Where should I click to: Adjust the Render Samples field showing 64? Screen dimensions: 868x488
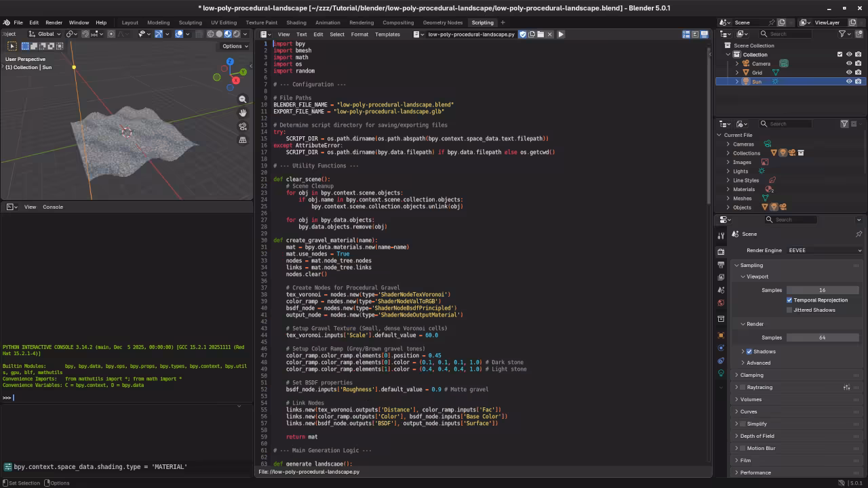(x=822, y=338)
